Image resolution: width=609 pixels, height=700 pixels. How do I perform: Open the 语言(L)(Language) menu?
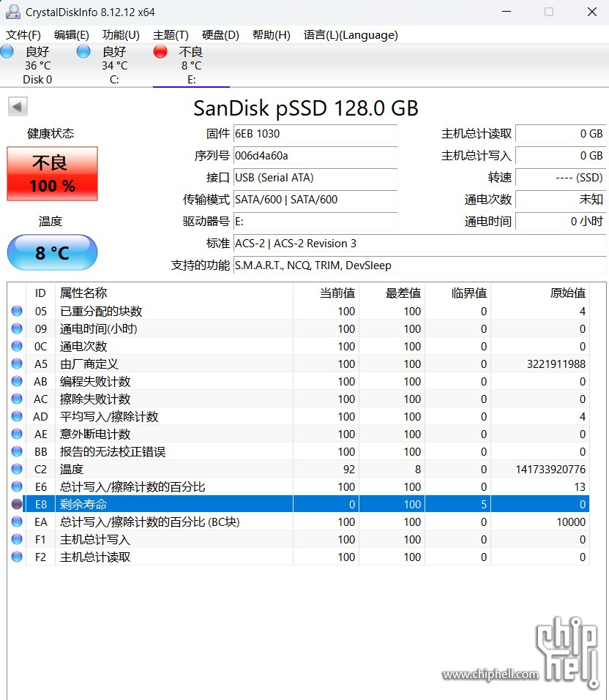[x=351, y=35]
